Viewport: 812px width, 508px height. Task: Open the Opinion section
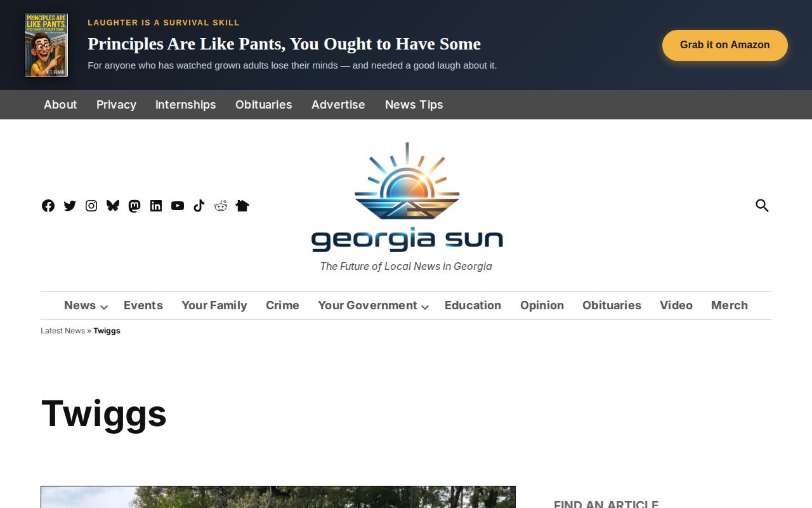[x=542, y=305]
